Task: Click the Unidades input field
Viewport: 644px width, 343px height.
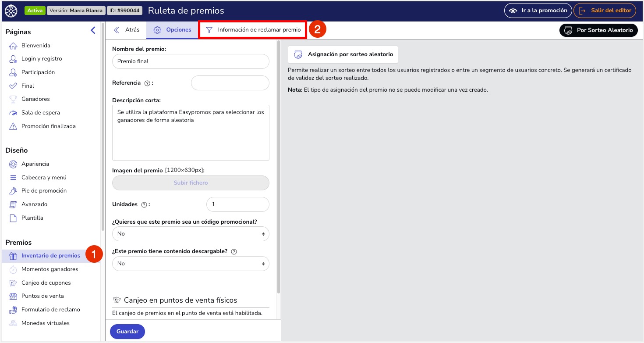Action: pos(237,204)
